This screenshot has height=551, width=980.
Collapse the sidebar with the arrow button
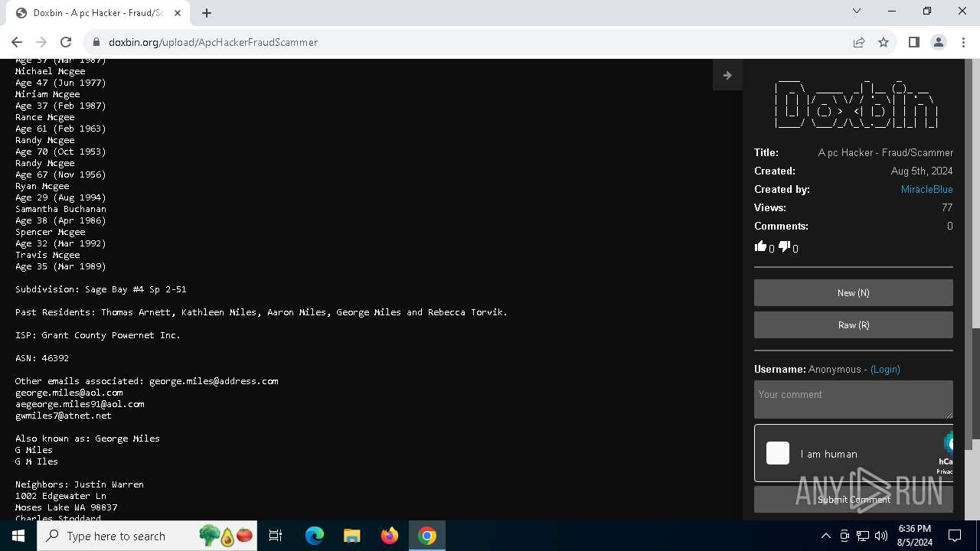click(727, 75)
